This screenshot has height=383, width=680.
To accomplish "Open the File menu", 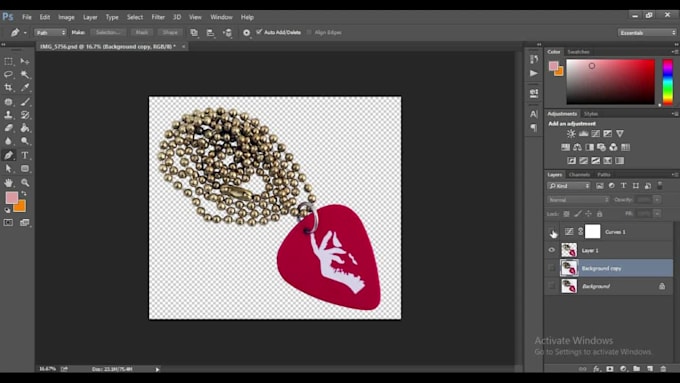I will pos(27,17).
